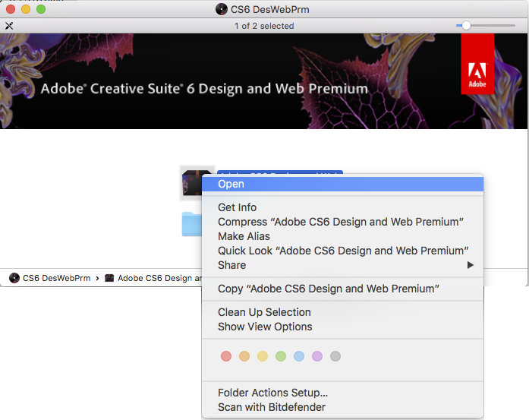The image size is (529, 420).
Task: Close the CS6 DesWebPrm window
Action: [11, 9]
